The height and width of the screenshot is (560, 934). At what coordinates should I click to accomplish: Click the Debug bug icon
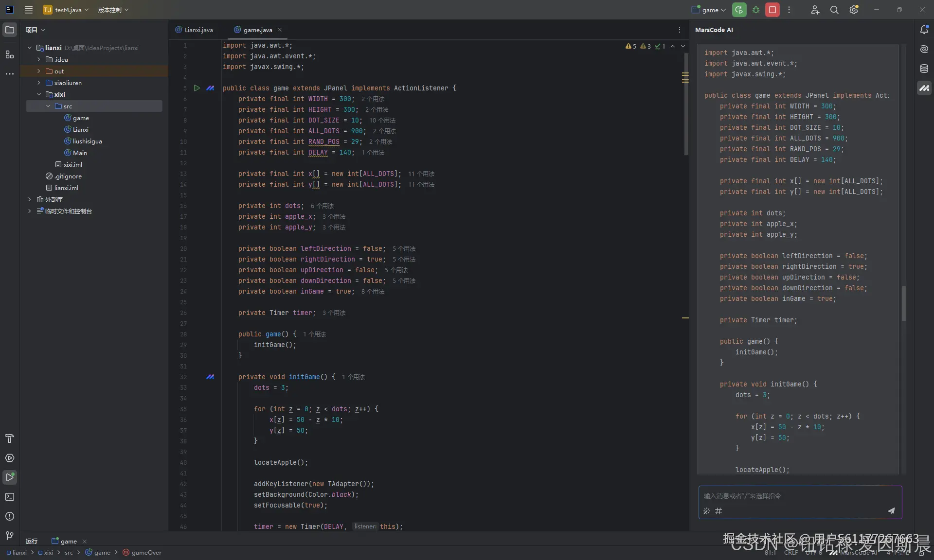point(756,10)
